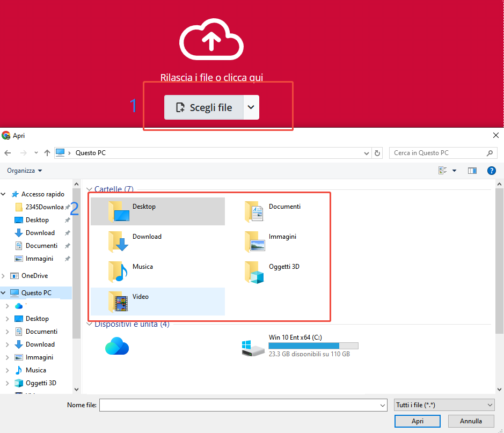Viewport: 504px width, 433px height.
Task: Click Rilascia i file o clicca qui text
Action: (211, 77)
